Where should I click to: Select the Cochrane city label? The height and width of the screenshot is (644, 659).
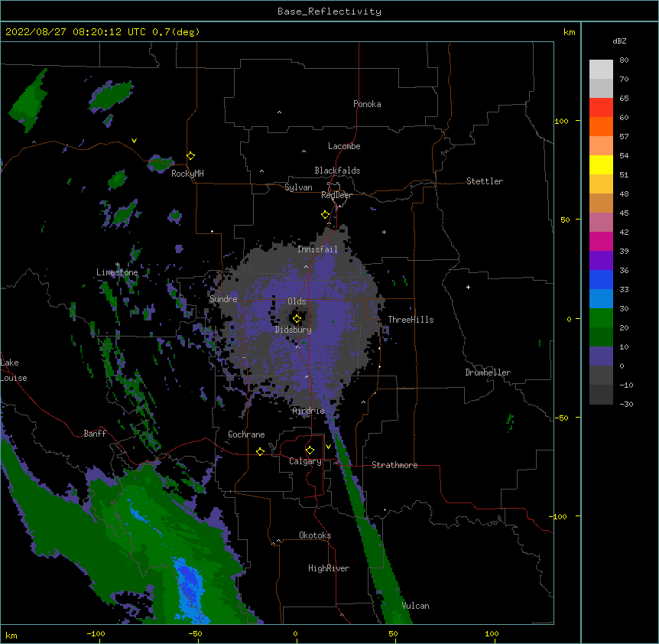[246, 434]
